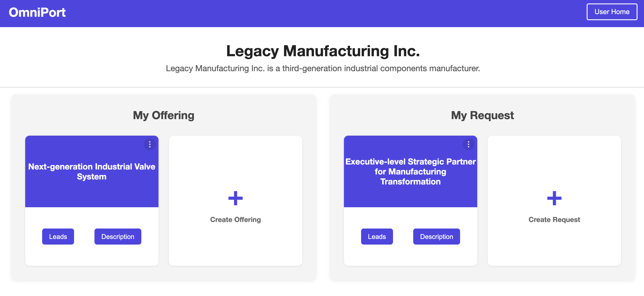Open three-dot menu on Industrial Valve offering
This screenshot has height=296, width=644.
pyautogui.click(x=150, y=144)
